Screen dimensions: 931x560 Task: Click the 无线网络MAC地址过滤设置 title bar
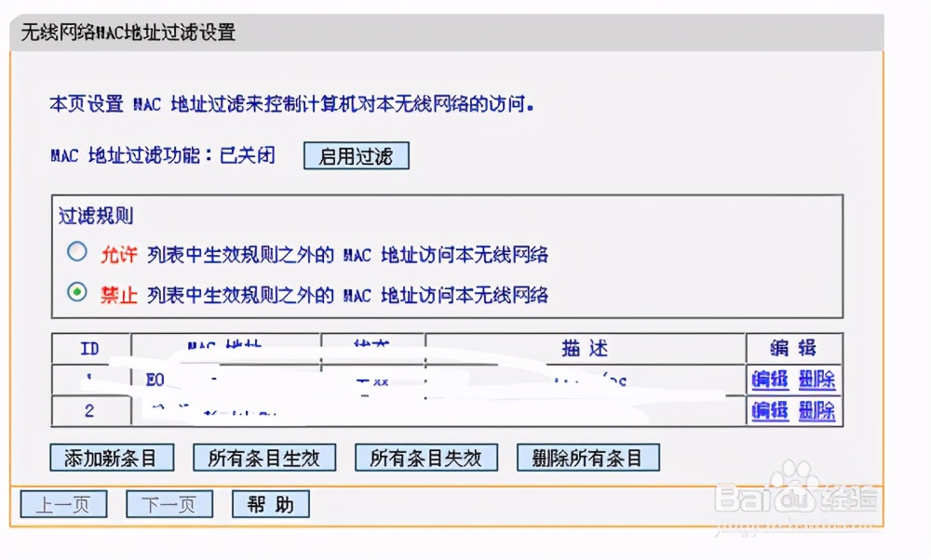pyautogui.click(x=126, y=32)
